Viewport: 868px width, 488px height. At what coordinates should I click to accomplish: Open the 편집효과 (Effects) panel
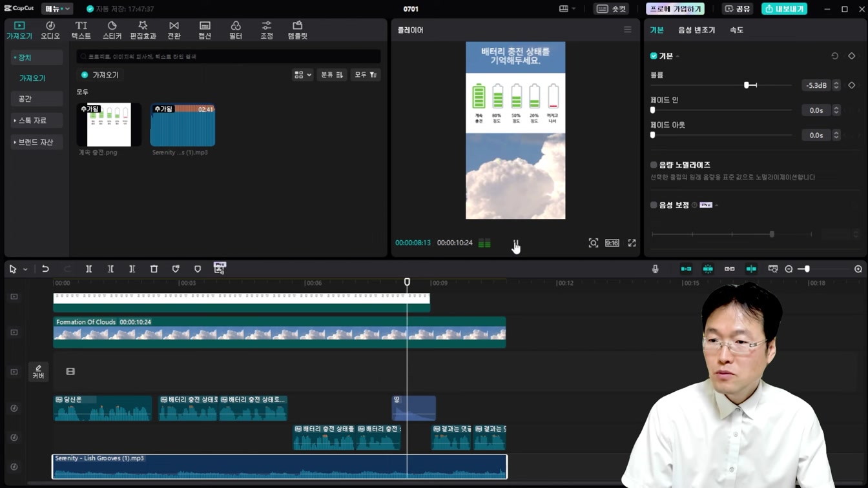click(143, 30)
